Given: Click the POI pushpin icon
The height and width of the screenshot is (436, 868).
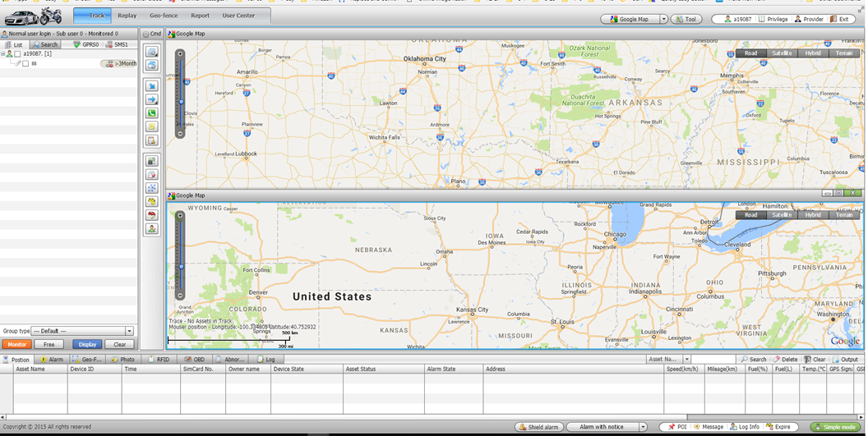Looking at the screenshot, I should coord(672,427).
